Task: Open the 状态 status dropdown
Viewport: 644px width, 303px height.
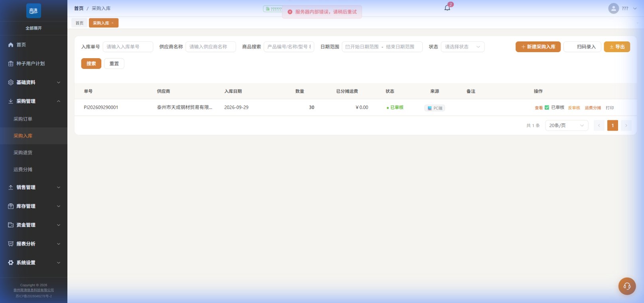Action: click(463, 47)
